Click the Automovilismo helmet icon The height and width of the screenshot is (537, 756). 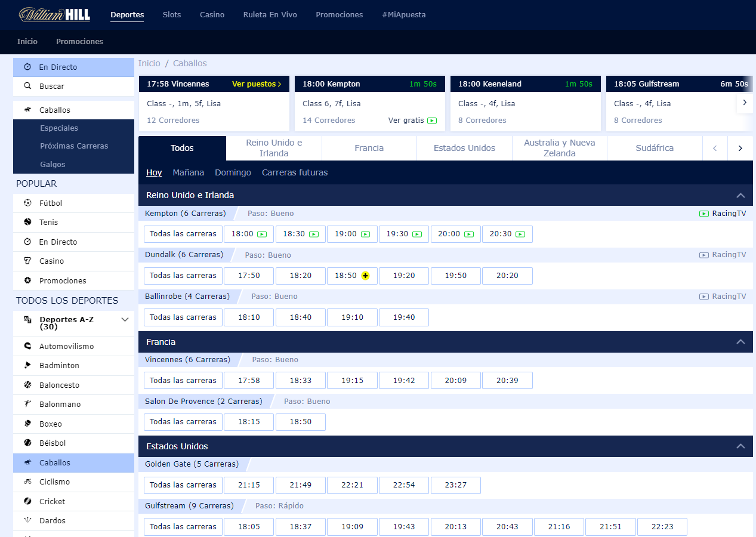coord(27,346)
